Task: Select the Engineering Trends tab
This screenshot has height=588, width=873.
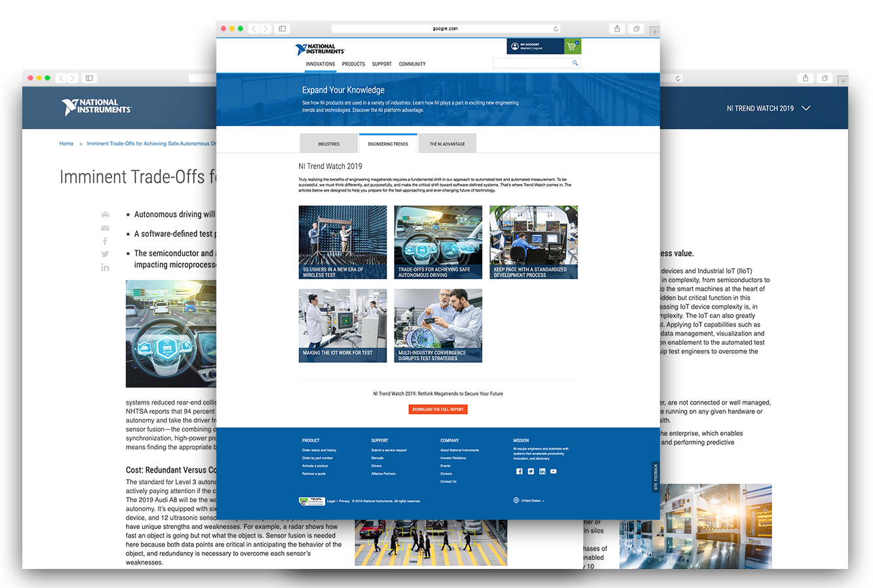Action: tap(388, 144)
